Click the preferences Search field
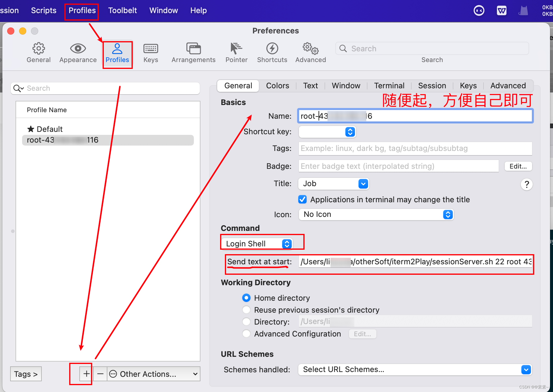This screenshot has height=392, width=553. [432, 49]
